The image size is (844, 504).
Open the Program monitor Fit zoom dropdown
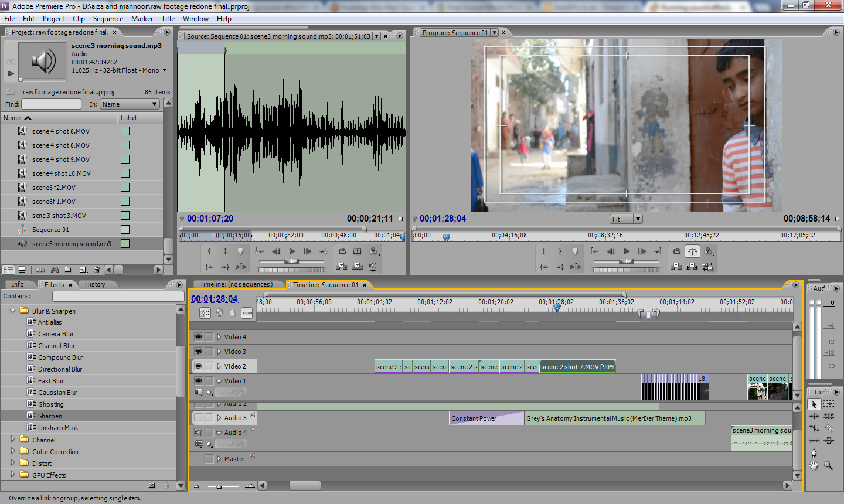pyautogui.click(x=627, y=219)
